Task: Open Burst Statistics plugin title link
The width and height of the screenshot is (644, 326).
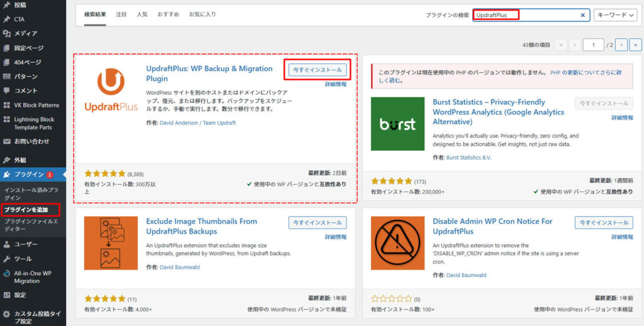Action: click(x=499, y=112)
